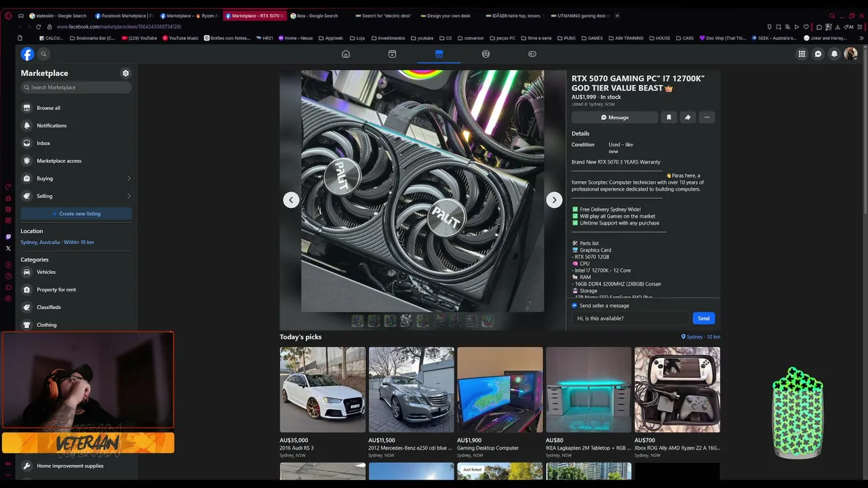The image size is (868, 488).
Task: Open the PUBG bookmarks folder
Action: [x=566, y=38]
